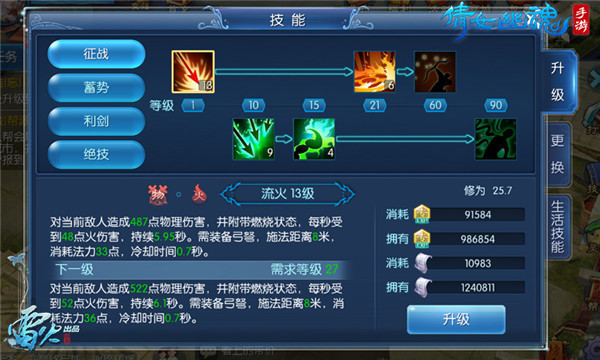Switch to the 生活技能 side tab

click(558, 227)
